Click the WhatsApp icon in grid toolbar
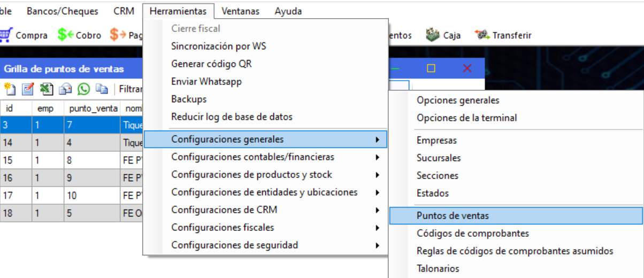 coord(83,89)
